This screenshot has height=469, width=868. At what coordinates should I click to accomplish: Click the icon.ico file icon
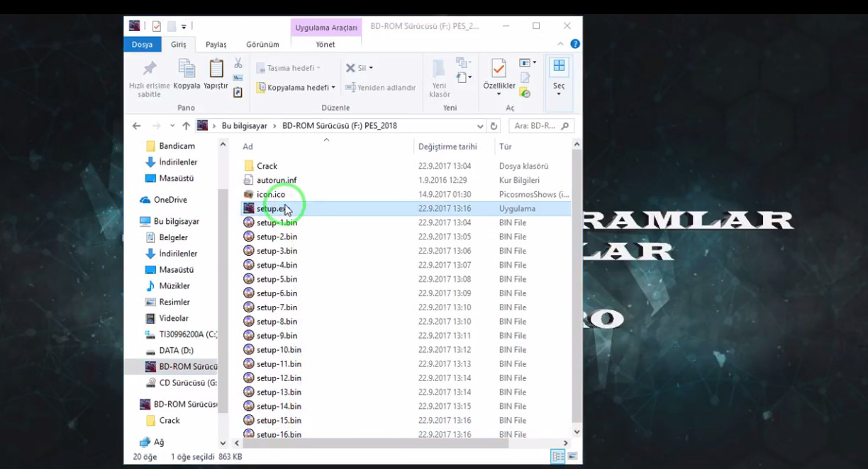249,194
